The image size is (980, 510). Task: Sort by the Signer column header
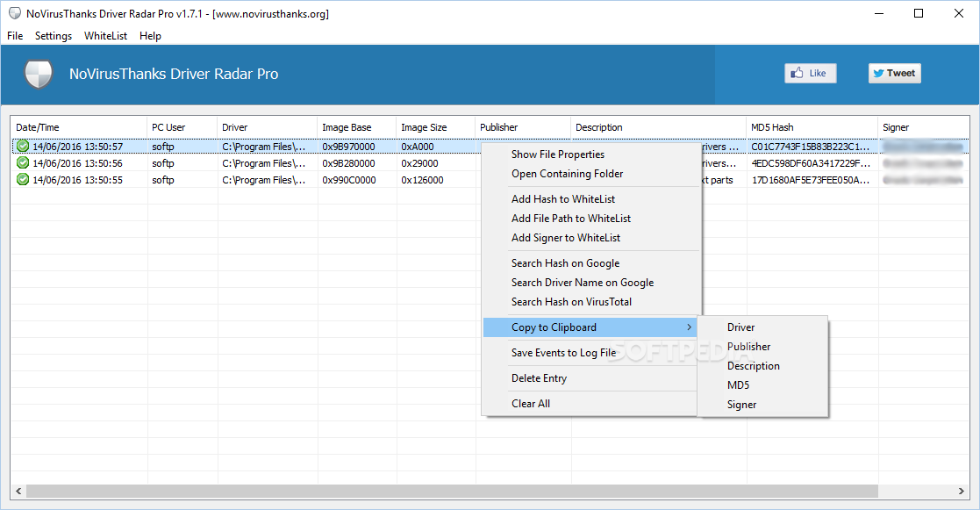[924, 127]
